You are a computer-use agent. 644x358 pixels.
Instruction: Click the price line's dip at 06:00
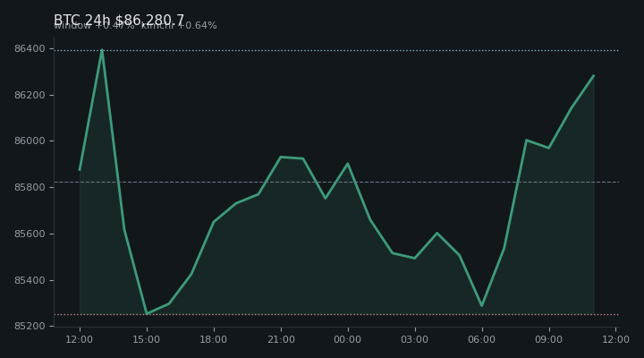tap(482, 306)
